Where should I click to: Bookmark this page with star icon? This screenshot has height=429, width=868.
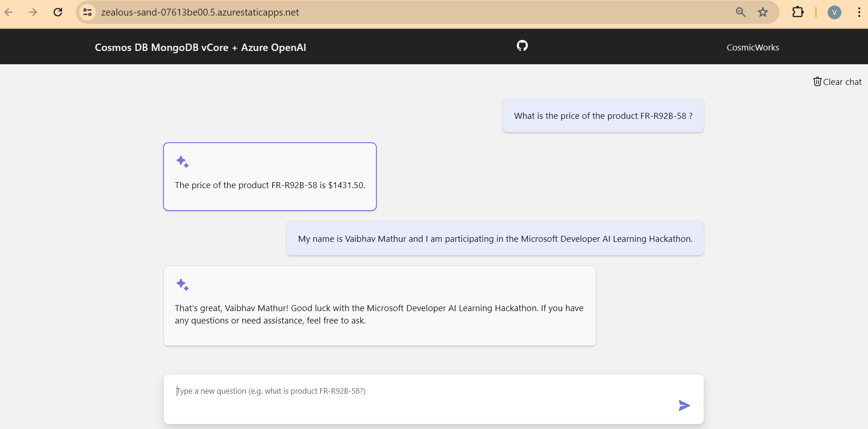click(763, 12)
